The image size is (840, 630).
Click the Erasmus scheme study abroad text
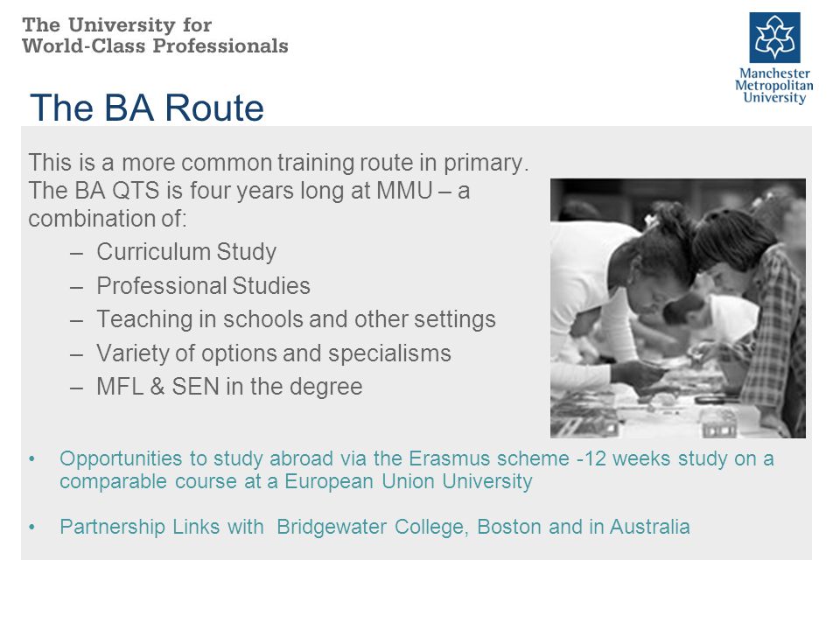coord(416,470)
